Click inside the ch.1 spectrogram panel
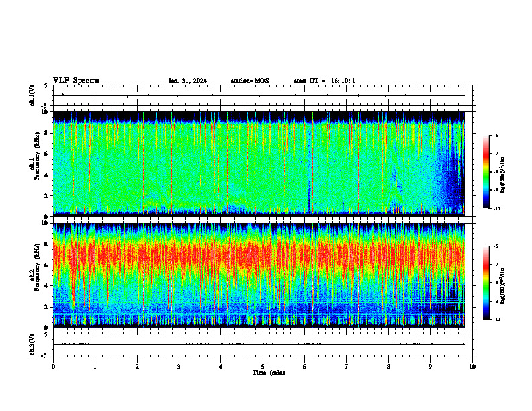532x411 pixels. pos(259,164)
